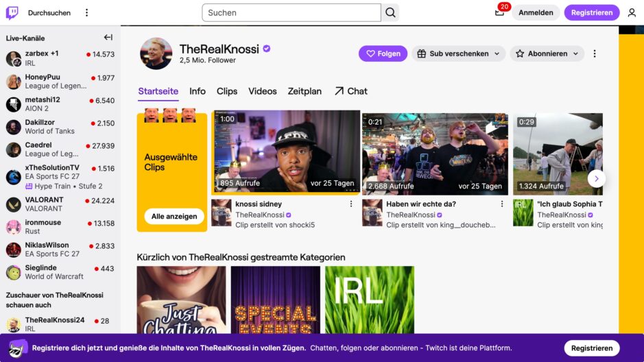The image size is (644, 362).
Task: Open the Zeitplan tab
Action: [x=305, y=91]
